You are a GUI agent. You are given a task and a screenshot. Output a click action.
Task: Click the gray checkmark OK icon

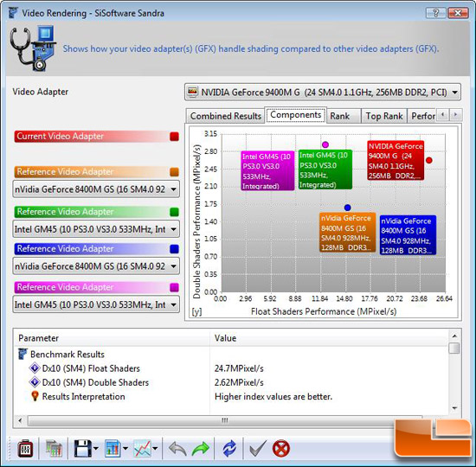click(258, 449)
